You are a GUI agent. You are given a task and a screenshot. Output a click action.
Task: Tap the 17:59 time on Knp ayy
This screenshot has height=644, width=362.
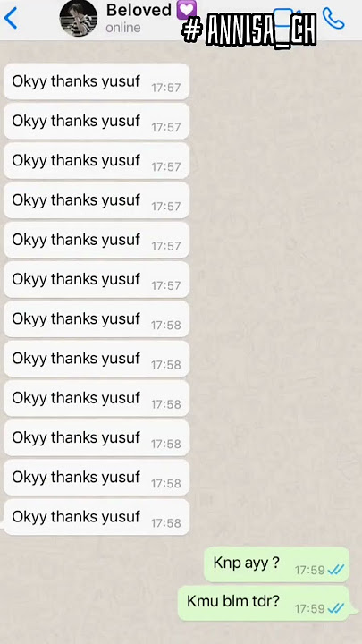click(x=309, y=570)
